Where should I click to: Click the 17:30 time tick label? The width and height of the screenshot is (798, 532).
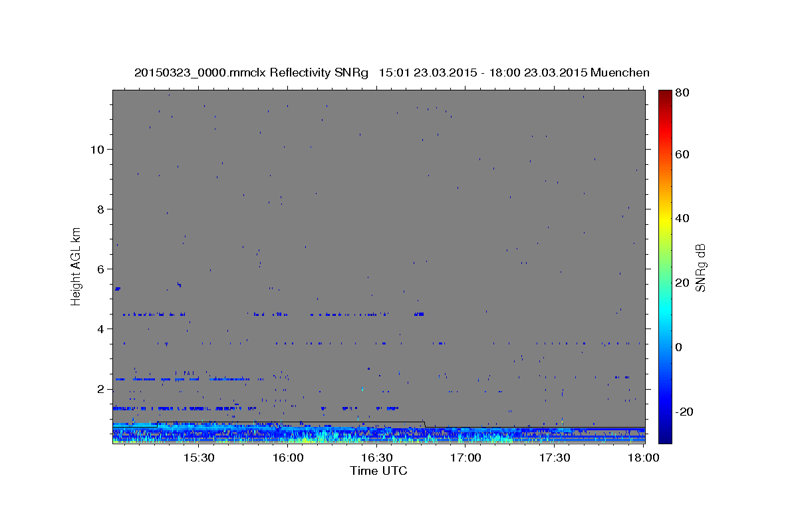click(555, 458)
